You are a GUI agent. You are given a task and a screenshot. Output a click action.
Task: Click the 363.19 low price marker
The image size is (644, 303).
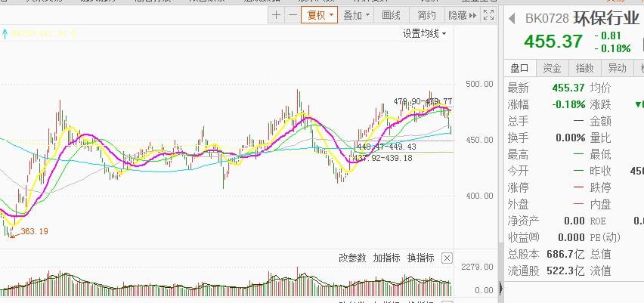click(x=34, y=231)
